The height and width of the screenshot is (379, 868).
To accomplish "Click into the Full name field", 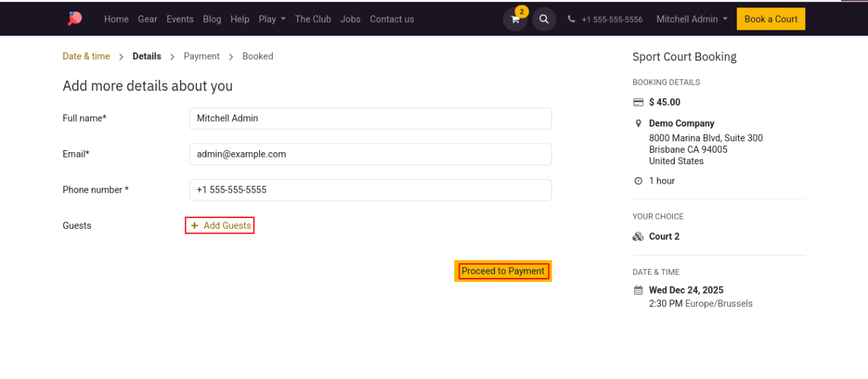I will pos(370,118).
